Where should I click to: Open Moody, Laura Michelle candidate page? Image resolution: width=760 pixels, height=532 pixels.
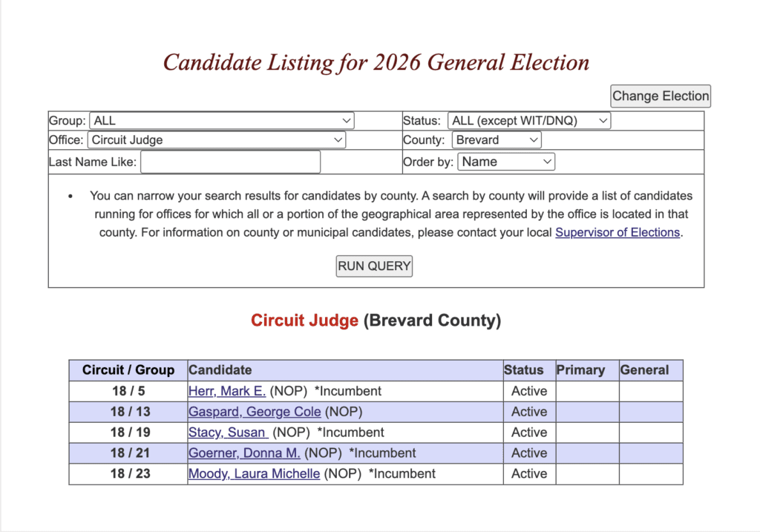[x=254, y=473]
